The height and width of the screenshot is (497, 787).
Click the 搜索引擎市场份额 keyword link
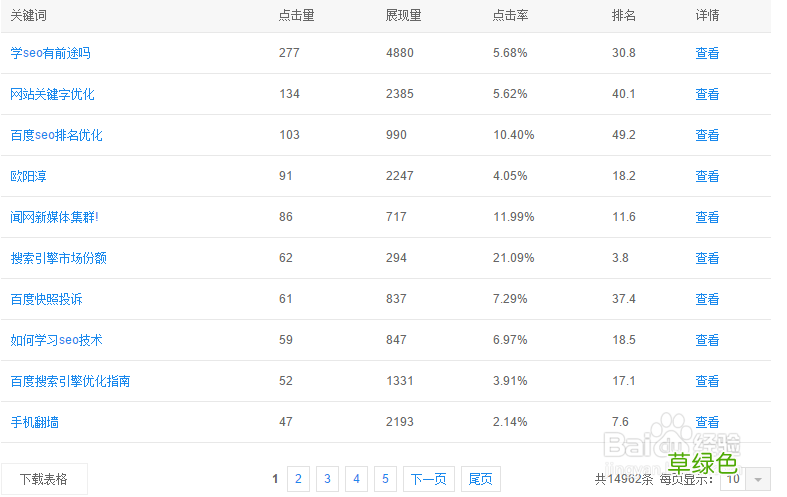click(58, 258)
